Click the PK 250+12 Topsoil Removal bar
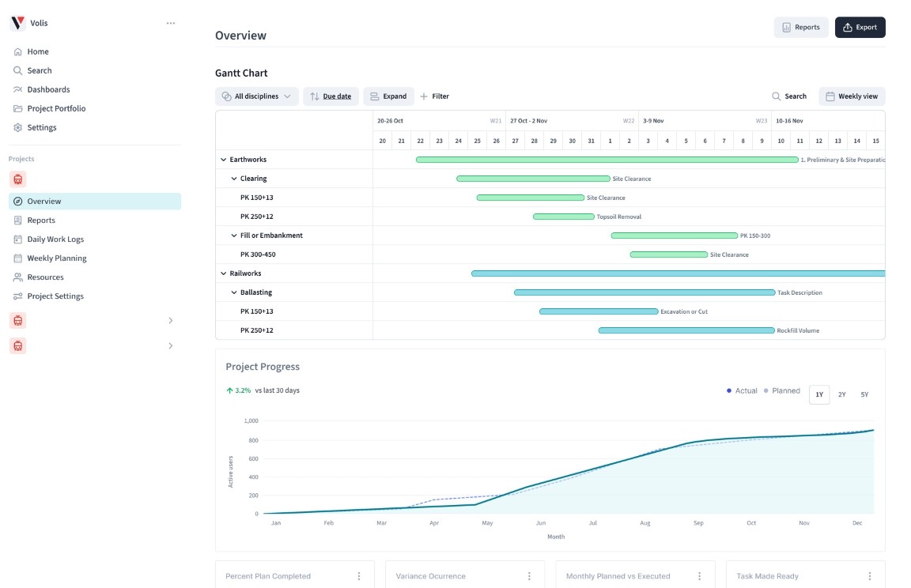 pyautogui.click(x=564, y=217)
